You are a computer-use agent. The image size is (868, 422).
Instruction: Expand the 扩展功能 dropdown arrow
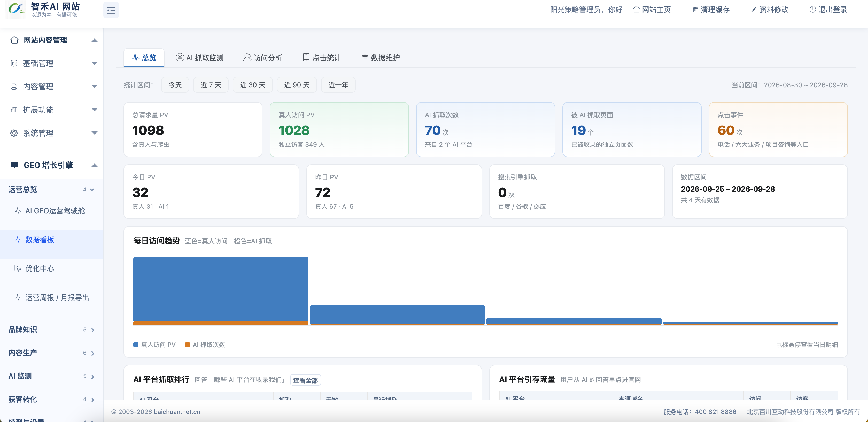[95, 110]
